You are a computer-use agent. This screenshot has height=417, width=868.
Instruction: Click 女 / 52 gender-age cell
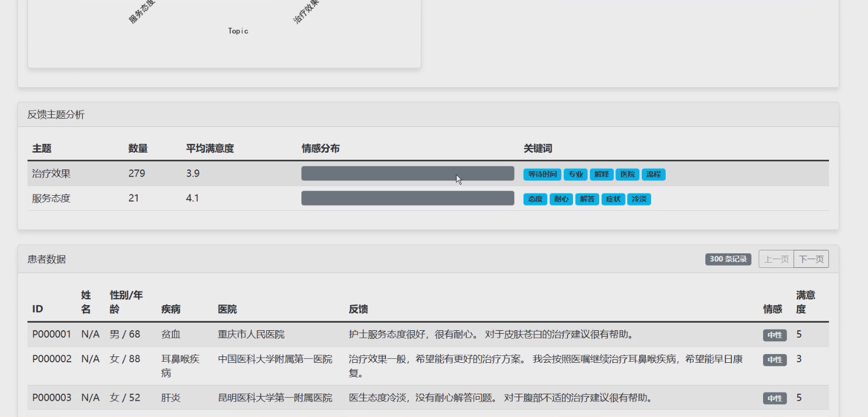tap(125, 398)
